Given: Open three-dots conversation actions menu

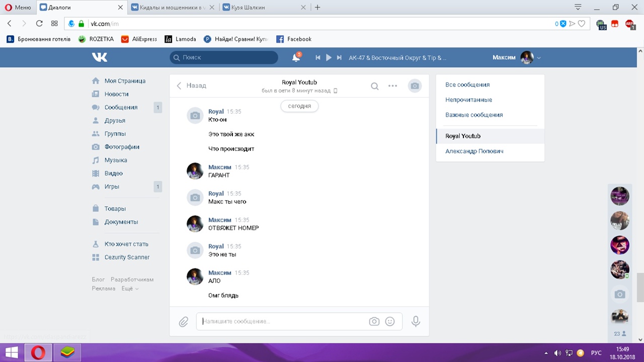Looking at the screenshot, I should coord(393,86).
